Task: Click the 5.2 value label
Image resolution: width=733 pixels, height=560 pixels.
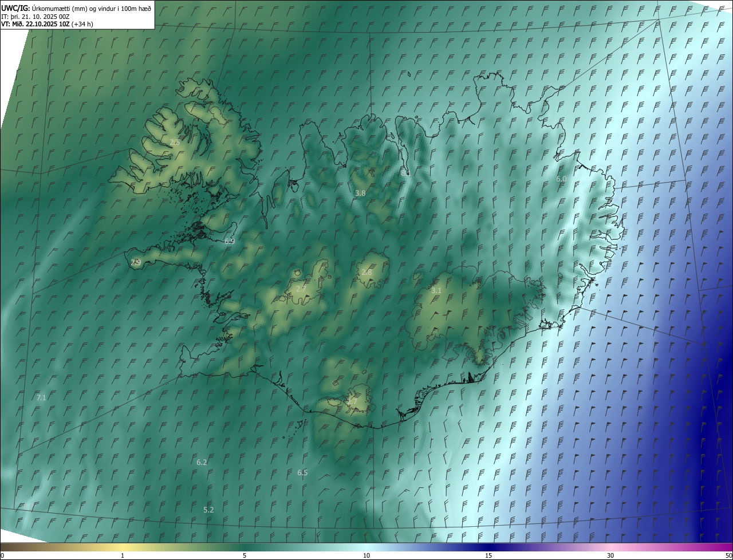Action: point(208,510)
